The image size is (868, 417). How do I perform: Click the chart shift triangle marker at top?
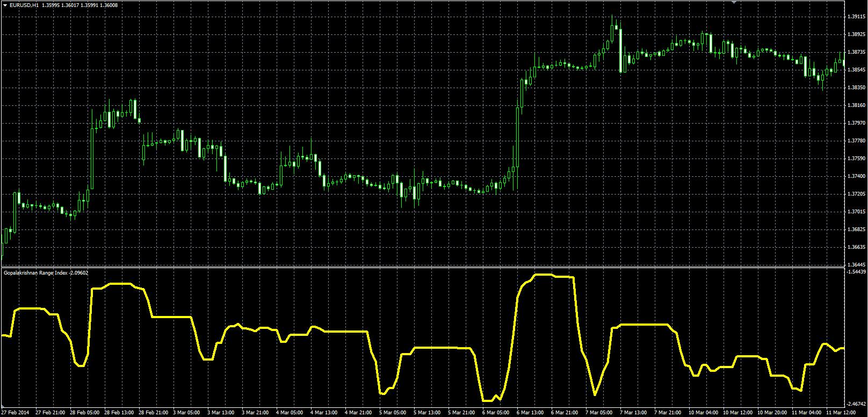click(734, 2)
